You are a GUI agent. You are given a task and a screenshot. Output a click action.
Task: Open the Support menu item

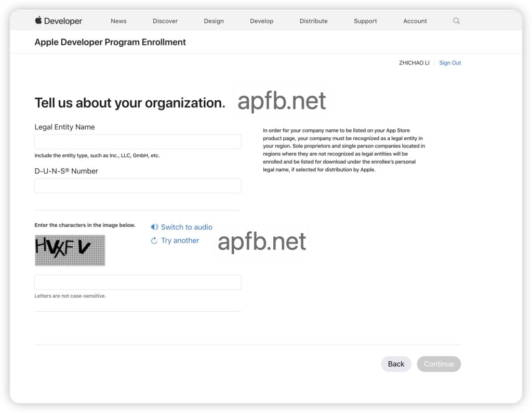365,21
